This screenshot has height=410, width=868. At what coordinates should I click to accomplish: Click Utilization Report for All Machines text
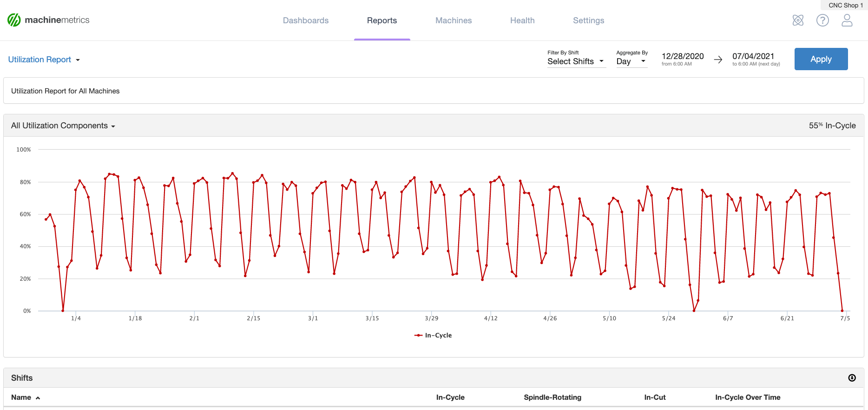click(x=66, y=91)
